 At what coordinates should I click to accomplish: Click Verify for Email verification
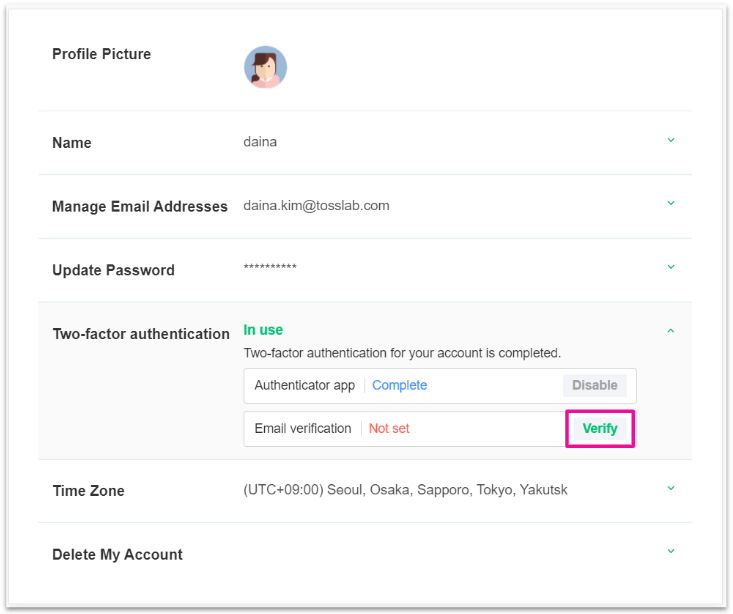(600, 429)
